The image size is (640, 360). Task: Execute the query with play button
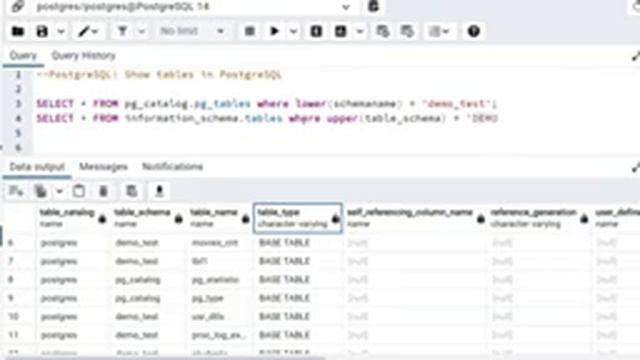(x=275, y=31)
